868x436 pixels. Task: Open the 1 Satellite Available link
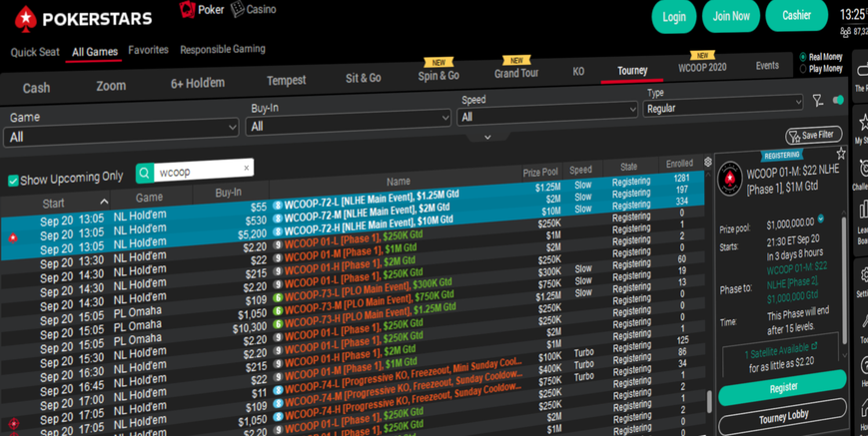780,350
